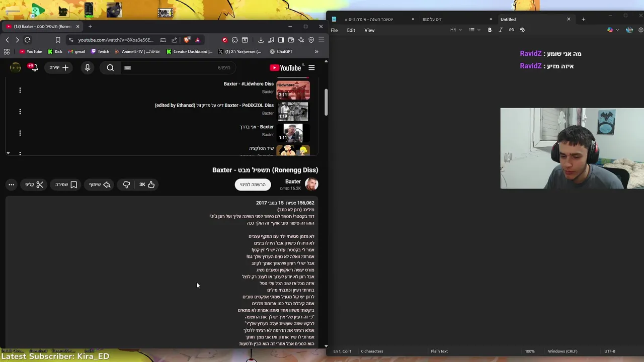The image size is (644, 362).
Task: Subscribe to the Baxter channel
Action: (x=253, y=185)
